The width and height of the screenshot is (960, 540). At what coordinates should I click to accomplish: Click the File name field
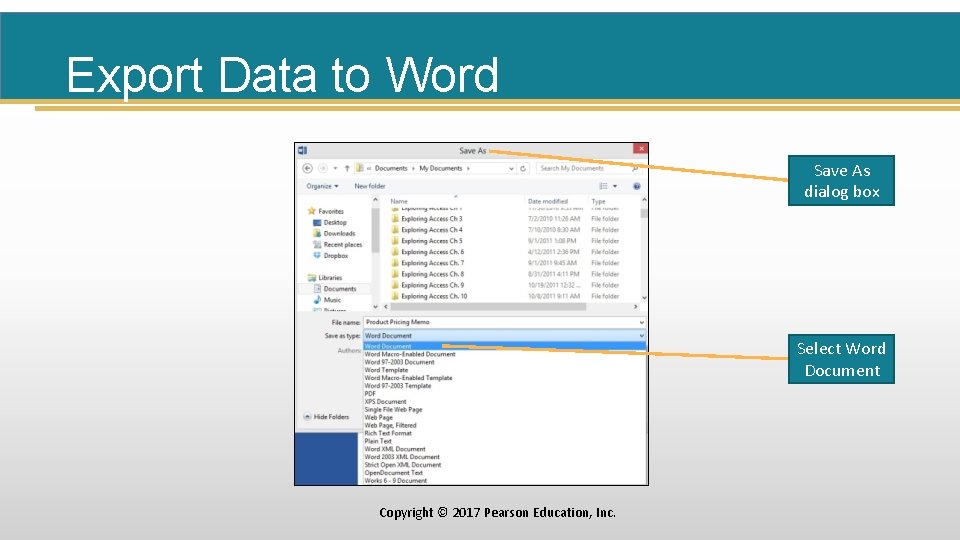(x=504, y=322)
